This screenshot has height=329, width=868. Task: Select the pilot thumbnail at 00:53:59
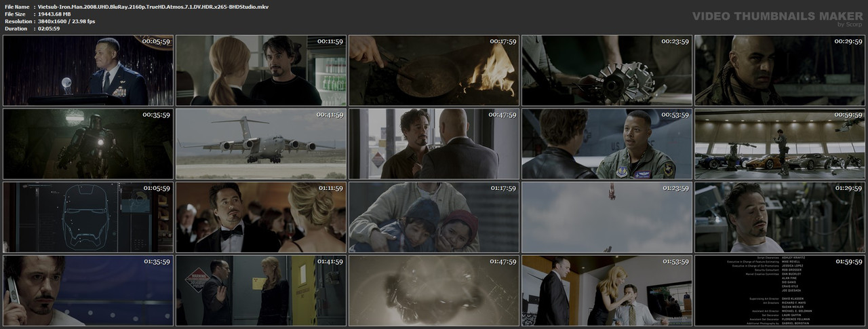point(607,144)
